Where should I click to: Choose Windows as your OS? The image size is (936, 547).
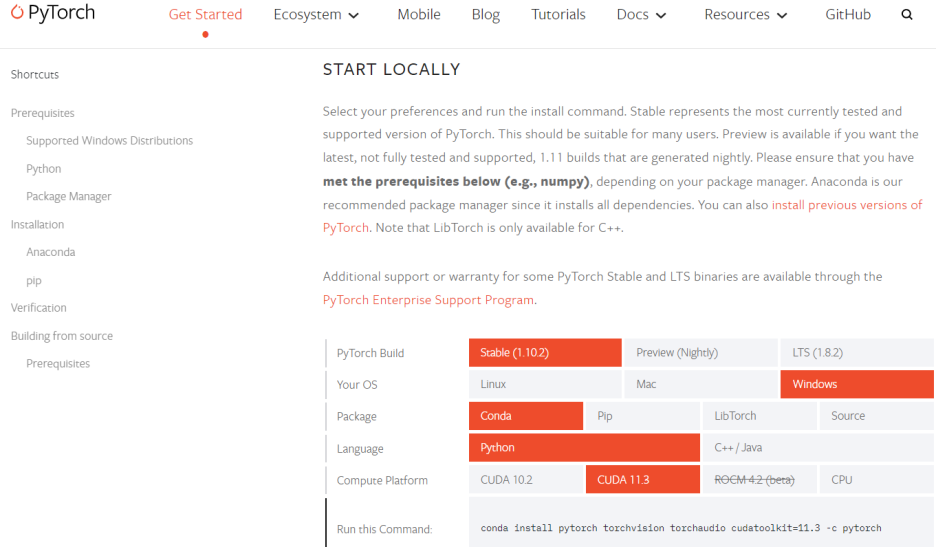click(857, 384)
